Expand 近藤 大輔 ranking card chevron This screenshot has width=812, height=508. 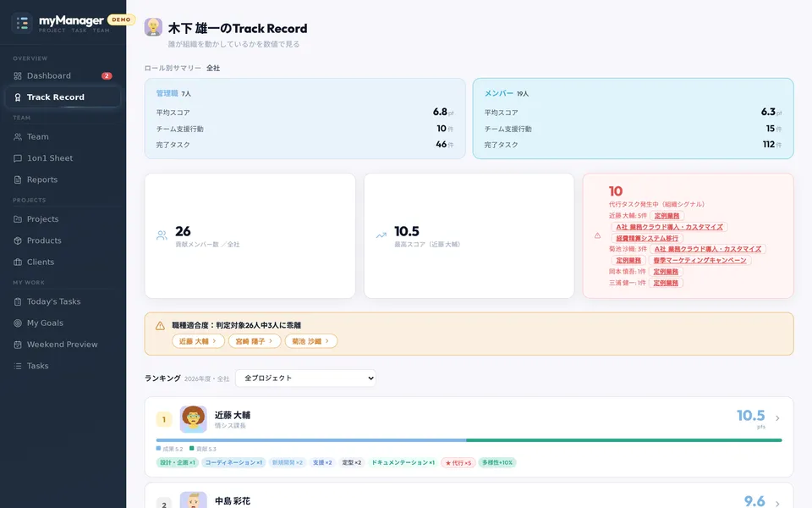point(777,418)
